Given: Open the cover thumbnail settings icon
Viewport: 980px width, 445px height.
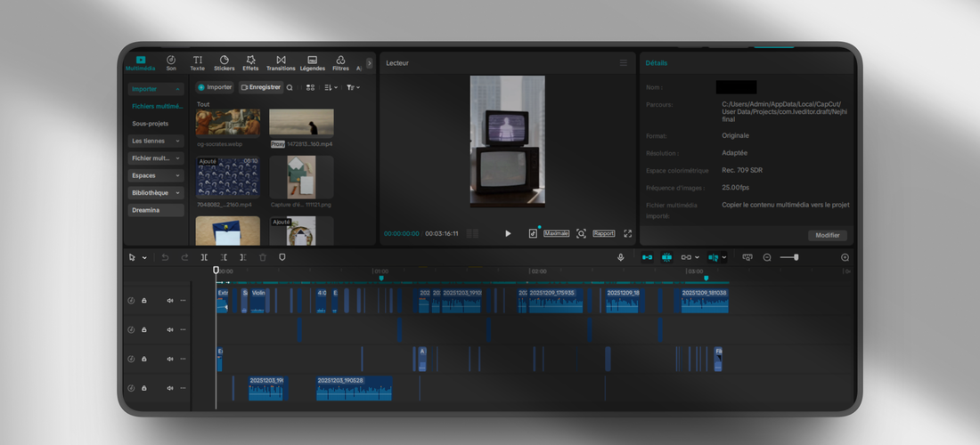Looking at the screenshot, I should [747, 257].
